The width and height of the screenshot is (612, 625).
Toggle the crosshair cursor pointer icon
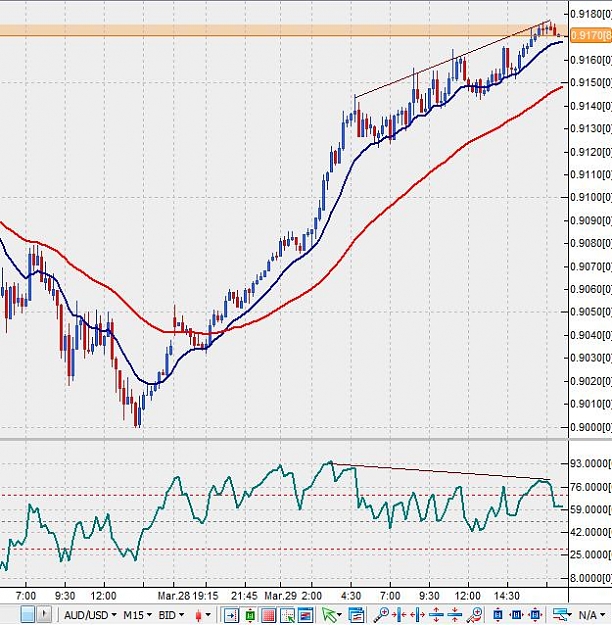click(x=287, y=615)
